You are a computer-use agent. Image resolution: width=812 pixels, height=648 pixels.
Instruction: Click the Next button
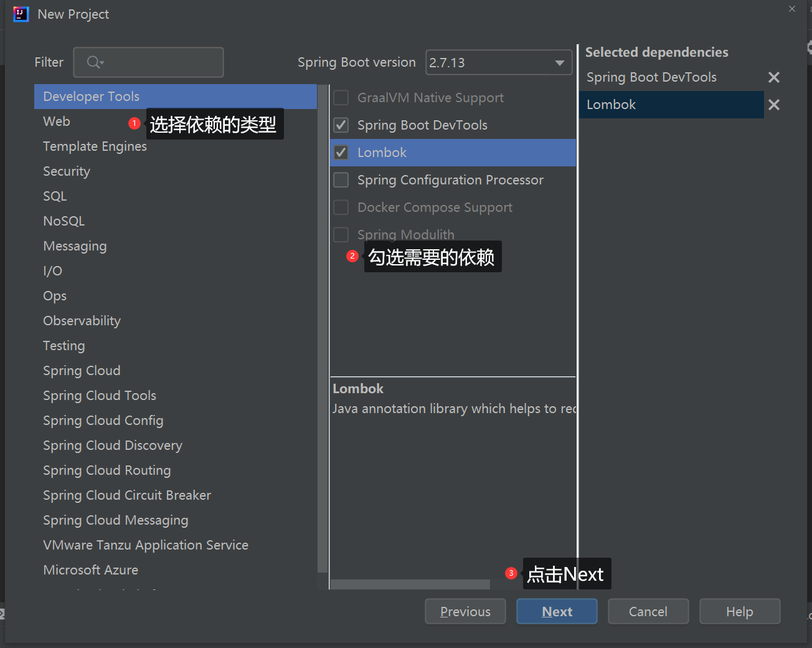click(557, 611)
